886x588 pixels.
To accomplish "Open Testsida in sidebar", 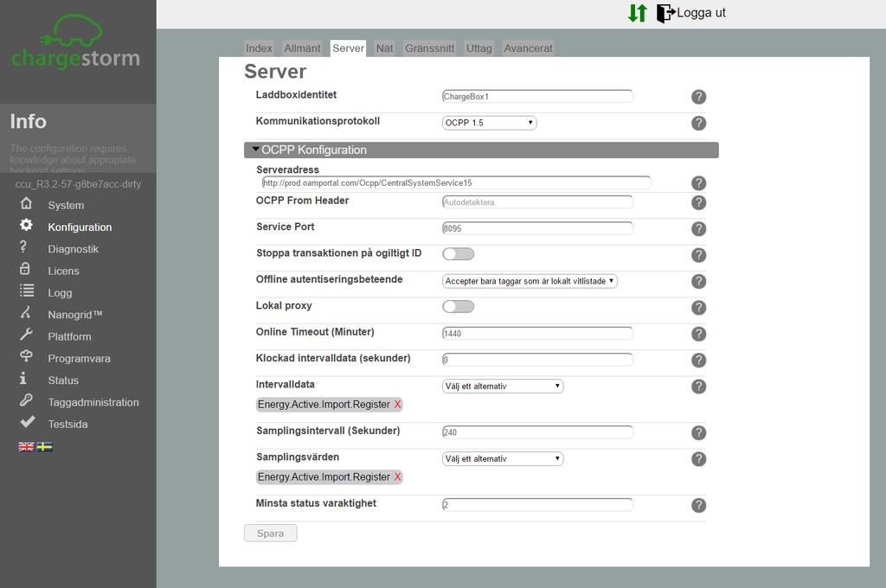I will [67, 425].
